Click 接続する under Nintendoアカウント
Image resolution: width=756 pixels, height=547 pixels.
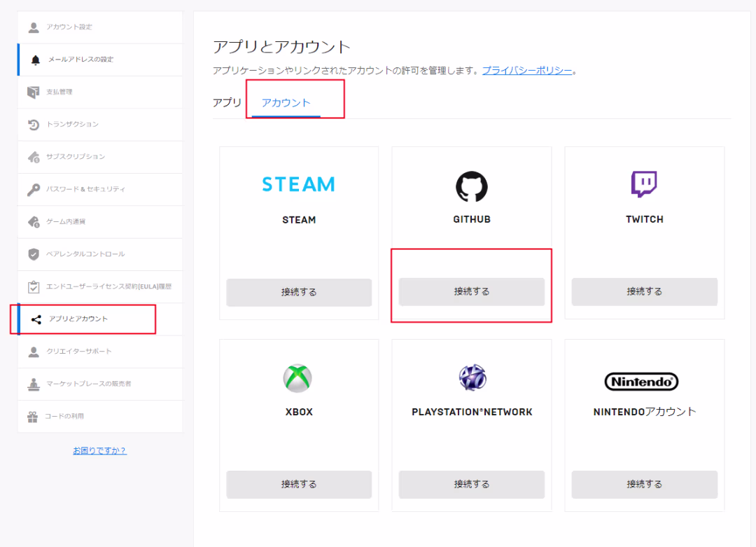(644, 484)
